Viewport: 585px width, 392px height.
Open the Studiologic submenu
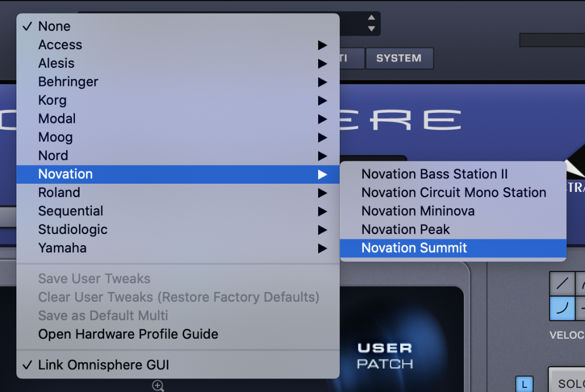point(178,230)
